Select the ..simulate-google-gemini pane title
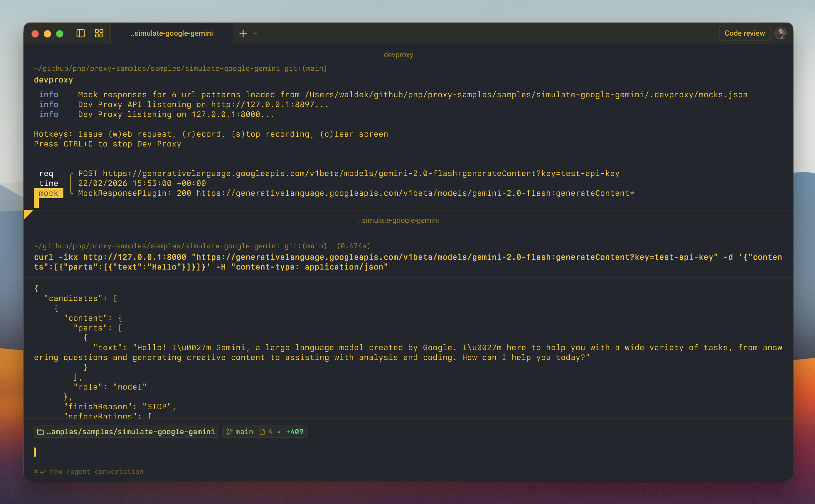This screenshot has height=504, width=815. coord(399,220)
